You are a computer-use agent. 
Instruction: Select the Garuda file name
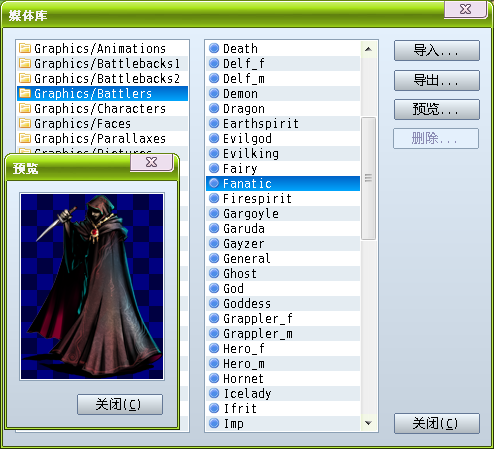244,229
